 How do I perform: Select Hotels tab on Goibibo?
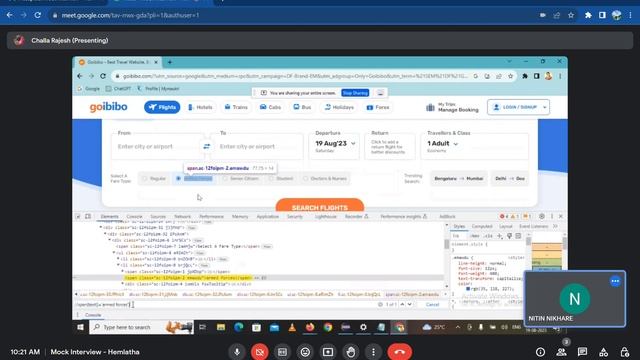pos(200,107)
